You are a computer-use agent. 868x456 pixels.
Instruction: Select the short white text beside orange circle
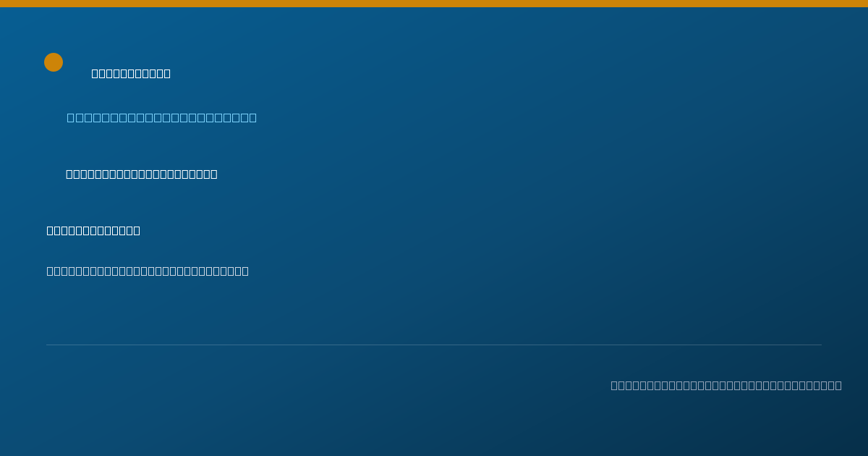tap(131, 73)
